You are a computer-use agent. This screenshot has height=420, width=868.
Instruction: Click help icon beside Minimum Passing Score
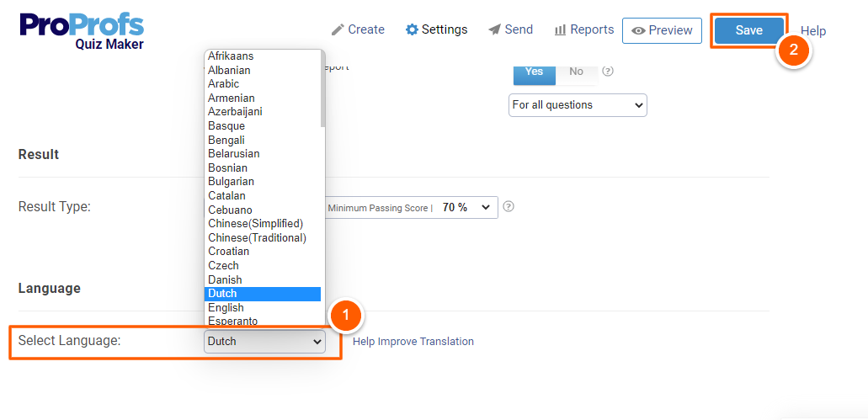click(x=509, y=207)
